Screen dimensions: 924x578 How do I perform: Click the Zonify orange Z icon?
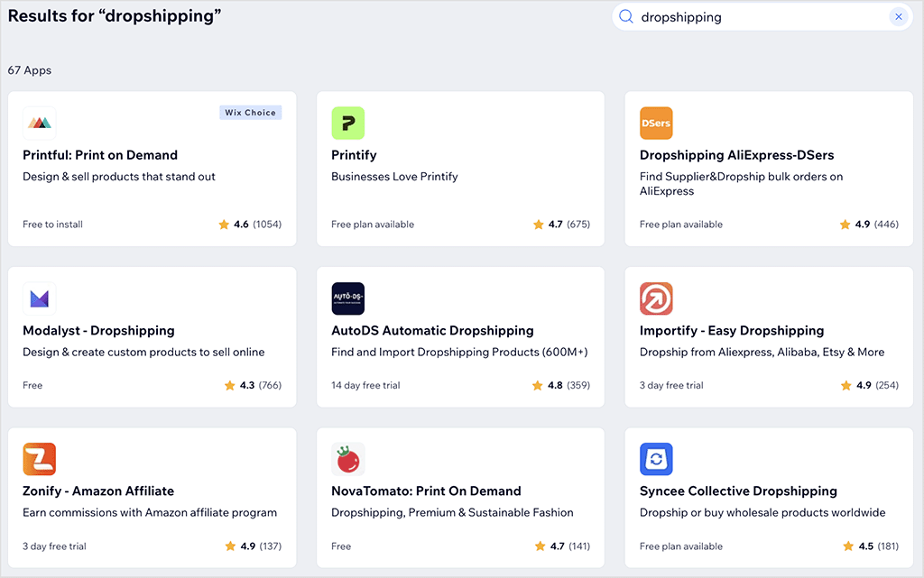pyautogui.click(x=40, y=459)
